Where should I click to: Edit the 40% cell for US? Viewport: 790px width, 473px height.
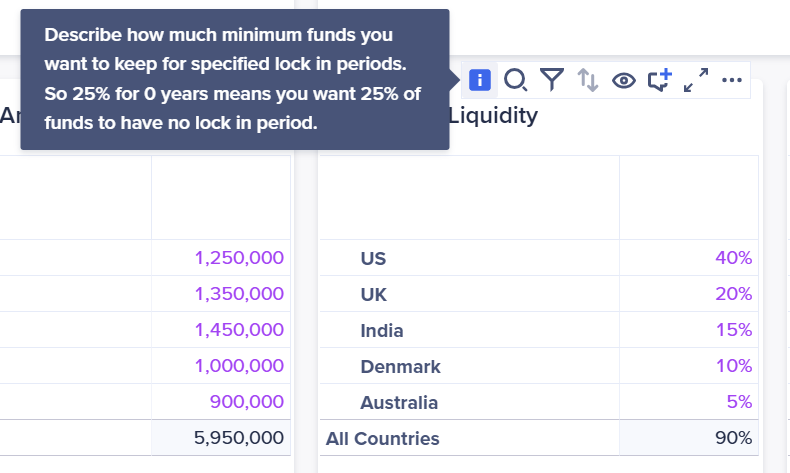point(689,258)
